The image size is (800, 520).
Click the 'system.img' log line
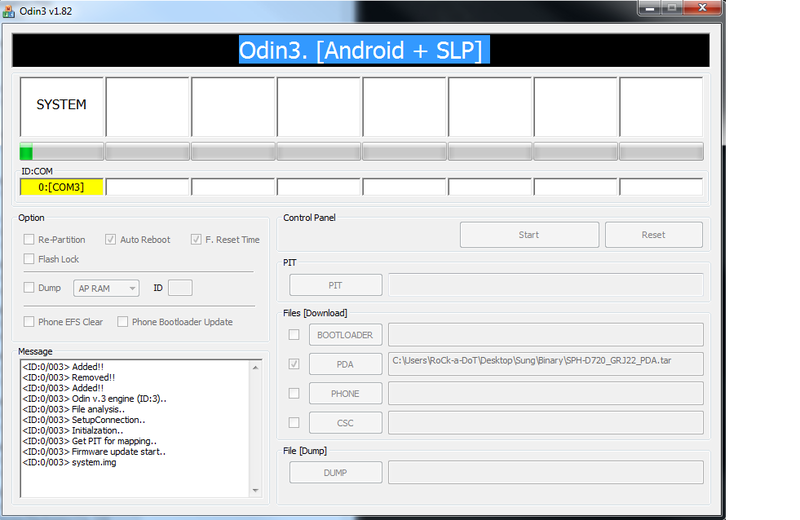click(69, 462)
